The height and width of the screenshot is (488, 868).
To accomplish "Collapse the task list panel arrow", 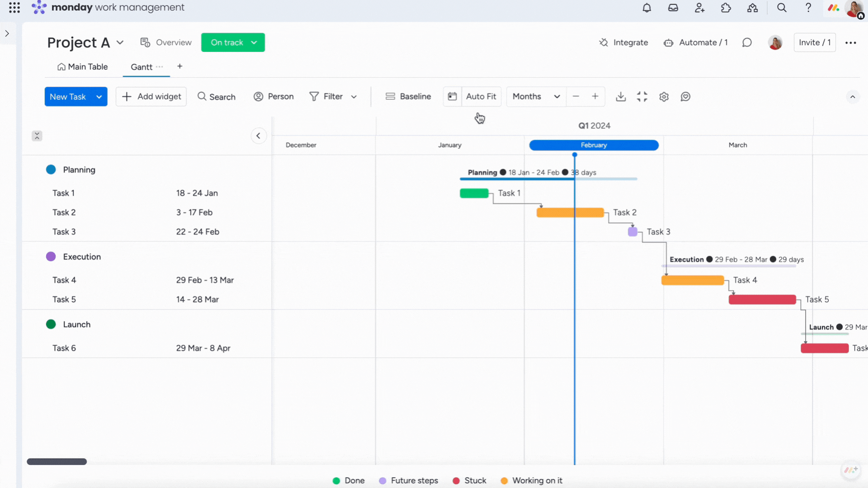I will coord(259,136).
